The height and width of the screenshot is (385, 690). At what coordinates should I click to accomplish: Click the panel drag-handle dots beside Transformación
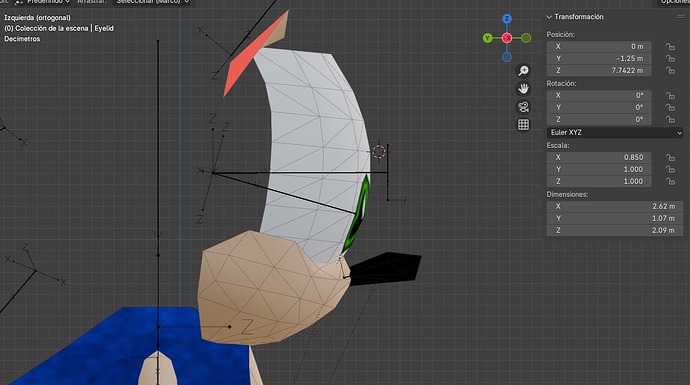680,17
